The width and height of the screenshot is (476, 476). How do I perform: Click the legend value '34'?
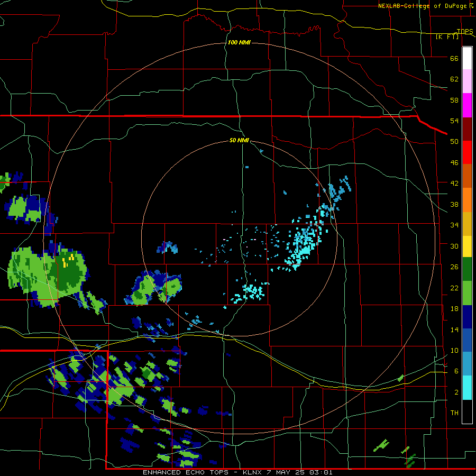454,225
